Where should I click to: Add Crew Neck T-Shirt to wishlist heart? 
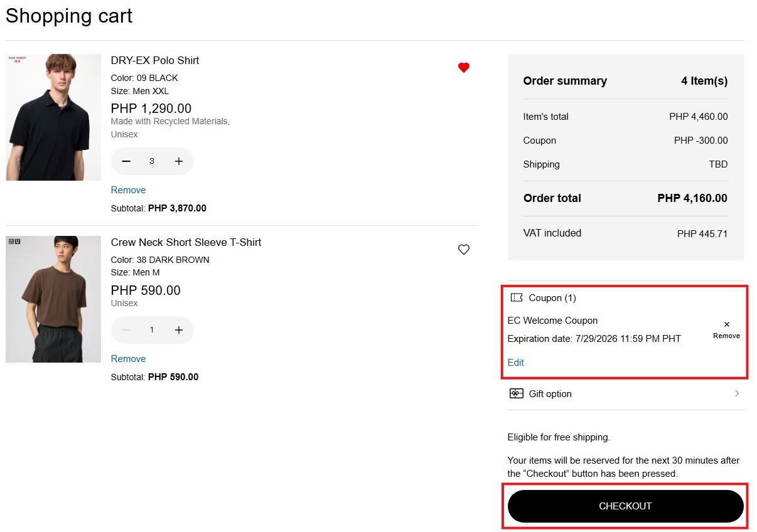pos(464,250)
